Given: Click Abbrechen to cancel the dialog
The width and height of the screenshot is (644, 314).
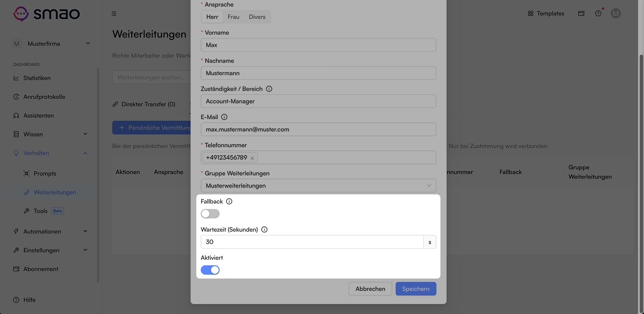Looking at the screenshot, I should 370,289.
